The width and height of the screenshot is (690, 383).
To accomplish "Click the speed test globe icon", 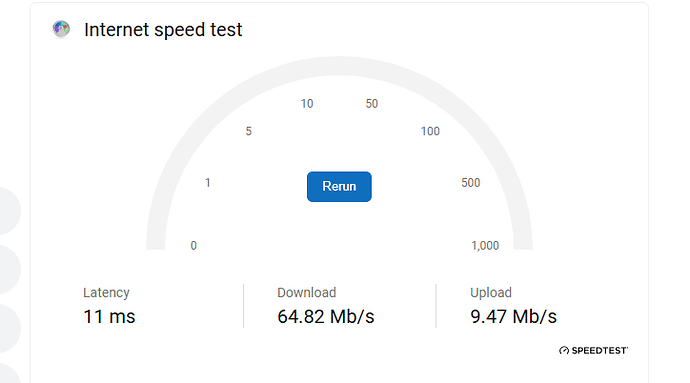I will (61, 29).
